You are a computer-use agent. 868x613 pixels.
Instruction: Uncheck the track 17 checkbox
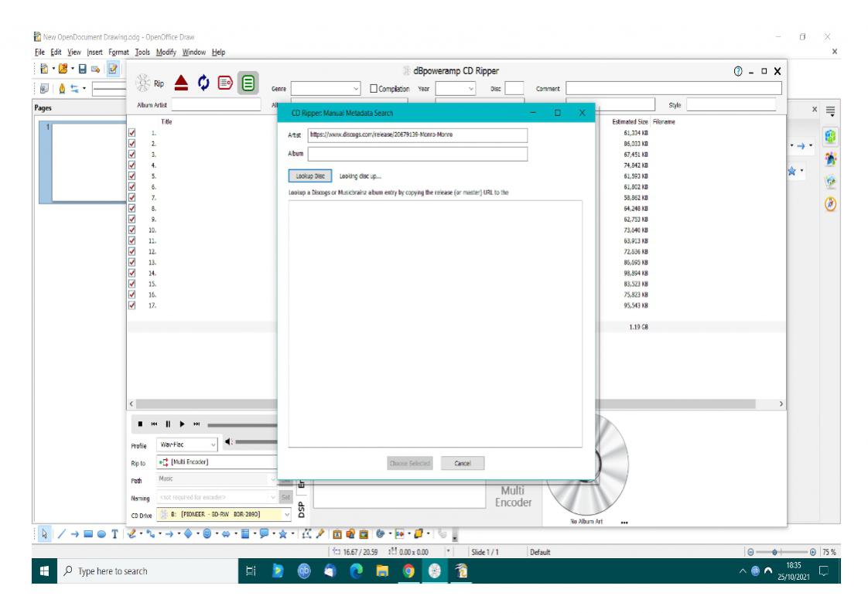(132, 305)
